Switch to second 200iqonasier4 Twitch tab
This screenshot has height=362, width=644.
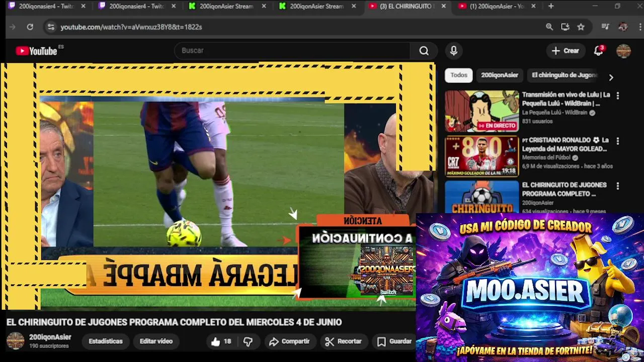point(136,7)
